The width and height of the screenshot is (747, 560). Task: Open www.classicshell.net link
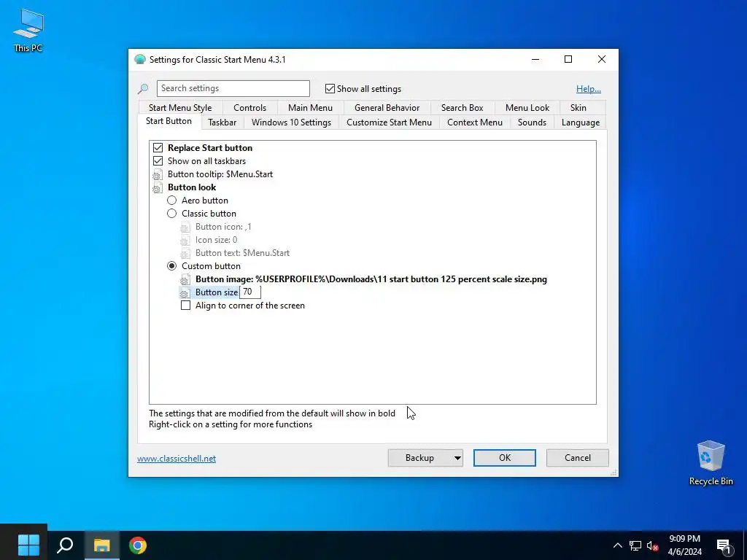click(177, 459)
